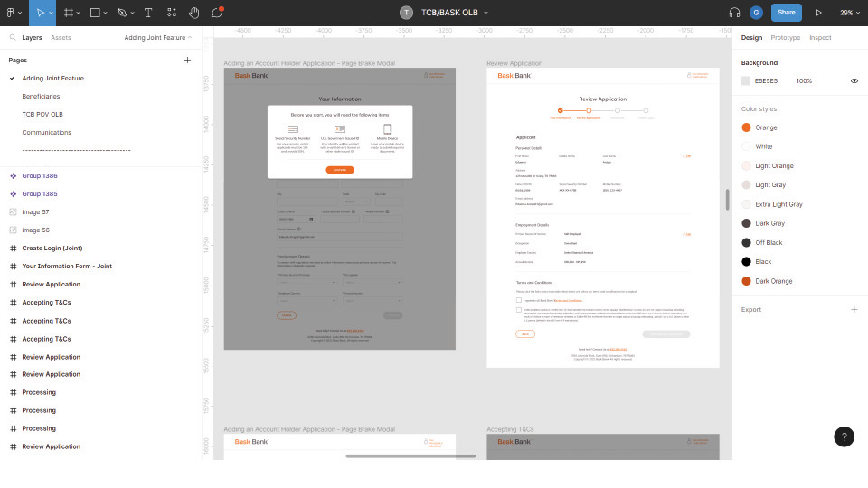Present the prototype with play icon

click(819, 12)
